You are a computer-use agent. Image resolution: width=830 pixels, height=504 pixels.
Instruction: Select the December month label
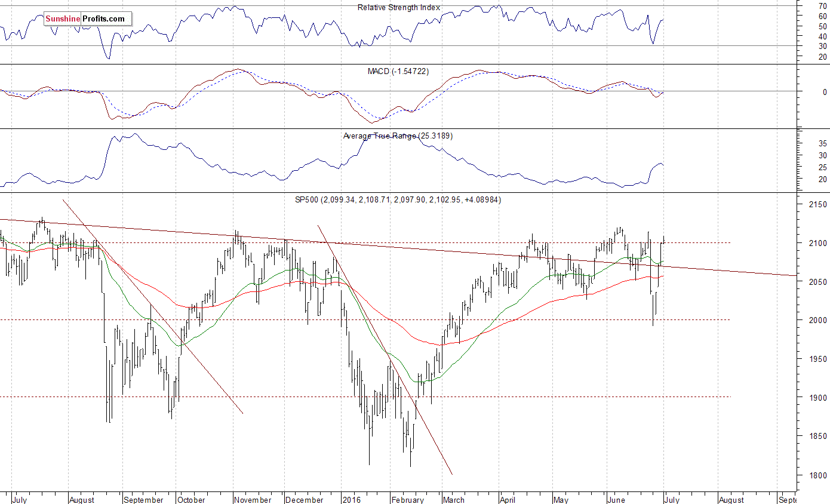coord(305,500)
